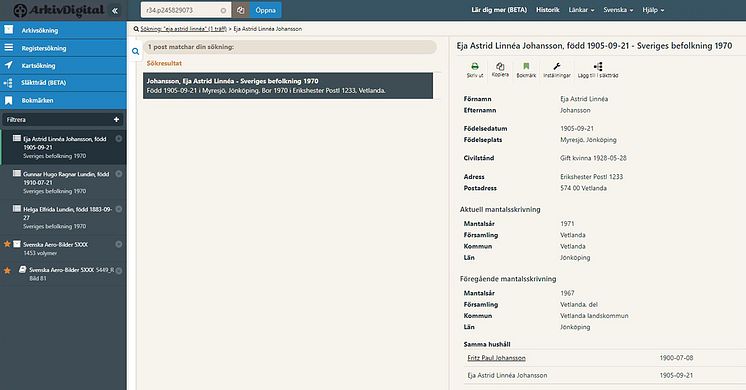Select the Svenska Aero-Bilder 1453 volymer item

coord(63,248)
